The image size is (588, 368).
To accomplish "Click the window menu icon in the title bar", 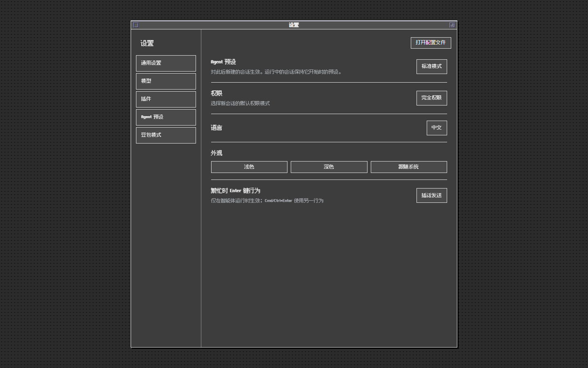I will click(x=136, y=25).
